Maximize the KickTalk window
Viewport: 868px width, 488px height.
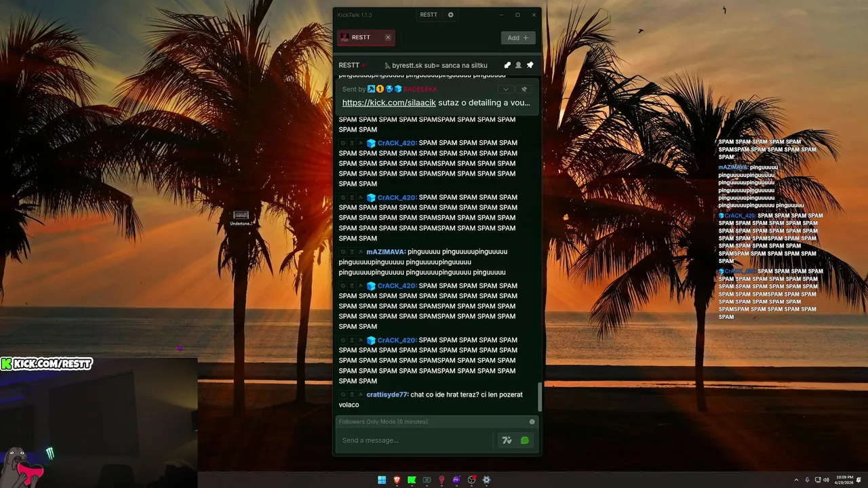517,15
